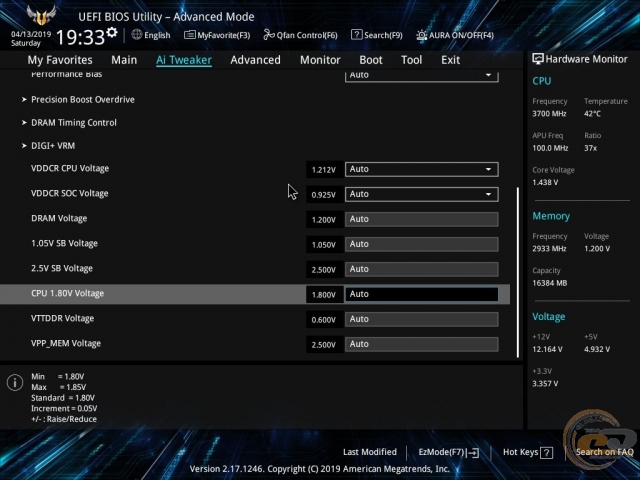Select 1.05V SB Voltage label
640x480 pixels.
(64, 244)
